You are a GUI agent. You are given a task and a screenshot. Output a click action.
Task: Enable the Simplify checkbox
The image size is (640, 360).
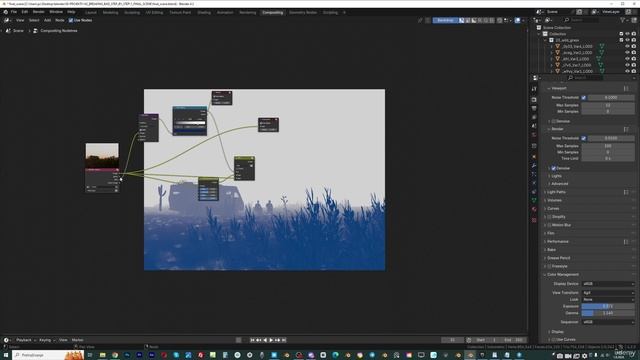549,217
